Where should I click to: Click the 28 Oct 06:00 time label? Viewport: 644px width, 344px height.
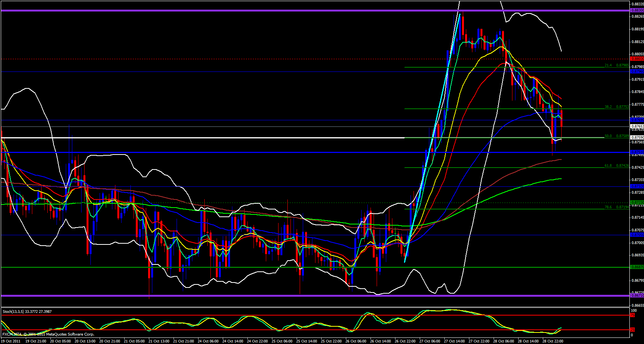click(x=504, y=341)
